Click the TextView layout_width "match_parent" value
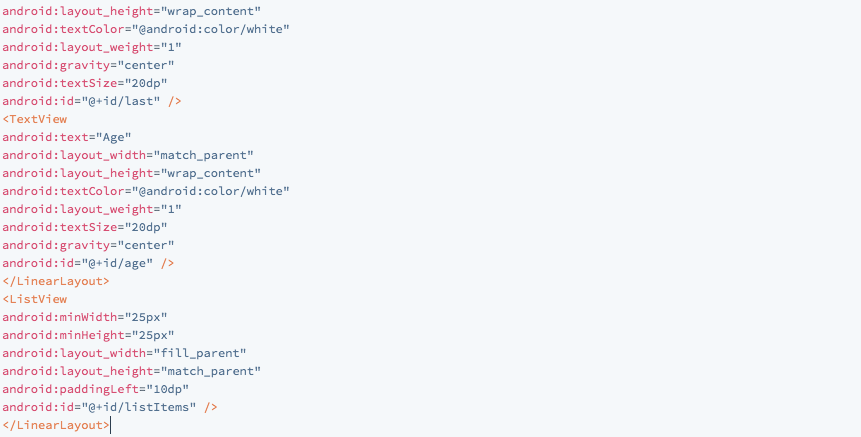This screenshot has height=437, width=861. [204, 155]
